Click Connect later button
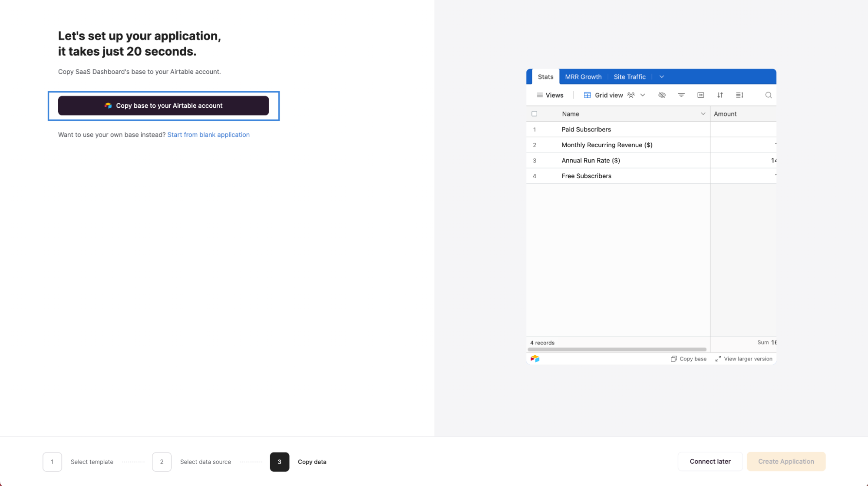The height and width of the screenshot is (486, 868). coord(710,461)
